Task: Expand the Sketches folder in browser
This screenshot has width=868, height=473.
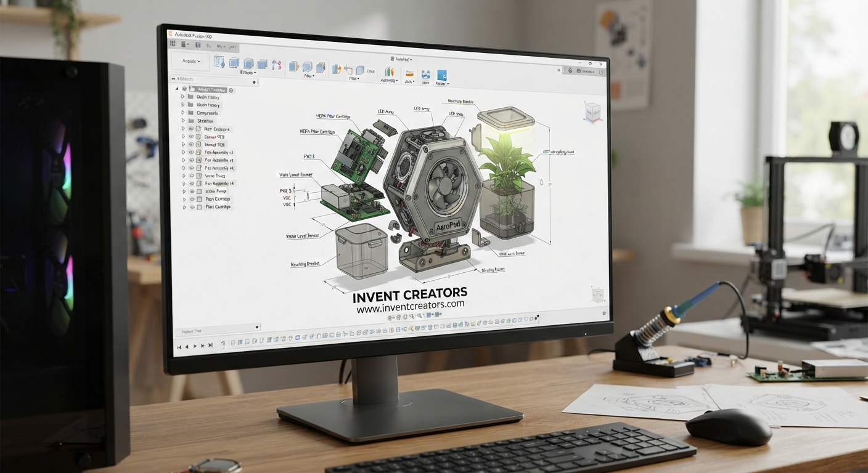Action: (183, 121)
